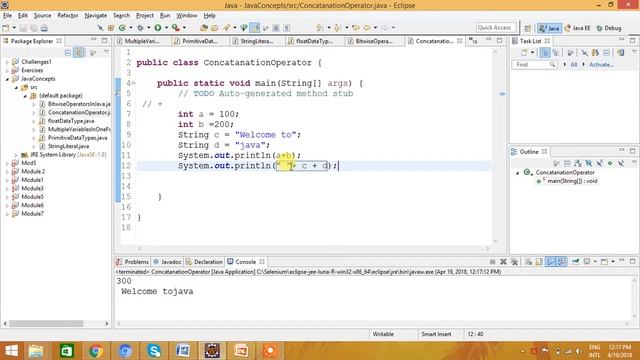The height and width of the screenshot is (360, 640).
Task: Open the Window menu
Action: point(187,16)
